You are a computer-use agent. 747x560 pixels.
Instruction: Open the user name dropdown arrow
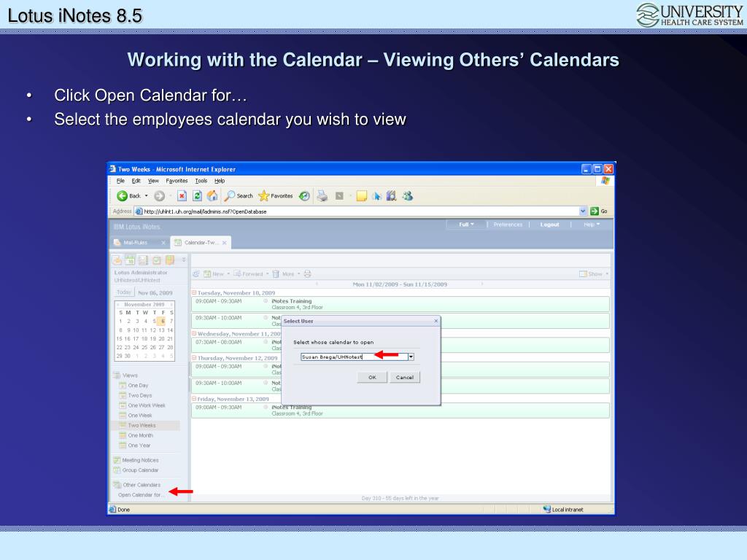pos(411,357)
